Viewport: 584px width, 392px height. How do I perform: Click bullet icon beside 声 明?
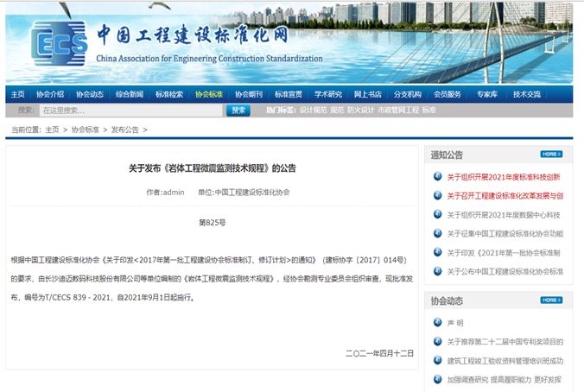click(x=438, y=322)
